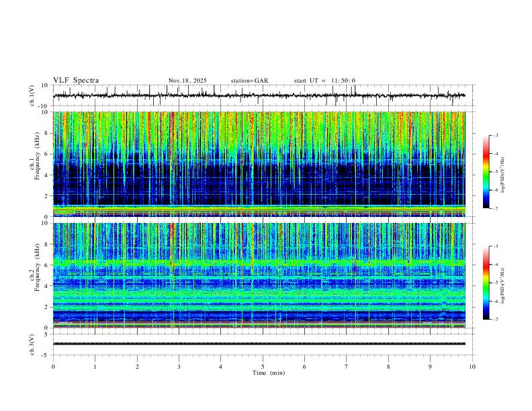The height and width of the screenshot is (411, 532).
Task: Click the lower log(PSD) colorbar label
Action: pos(503,286)
